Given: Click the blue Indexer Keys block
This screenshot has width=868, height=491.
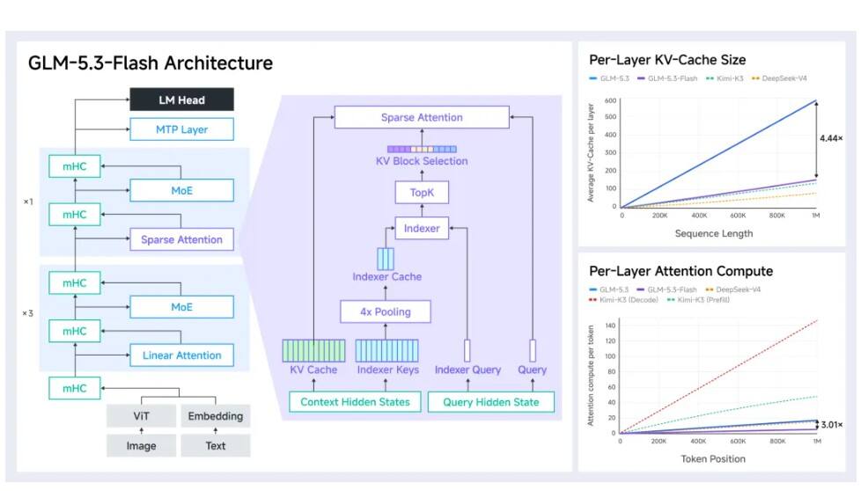Looking at the screenshot, I should point(387,351).
